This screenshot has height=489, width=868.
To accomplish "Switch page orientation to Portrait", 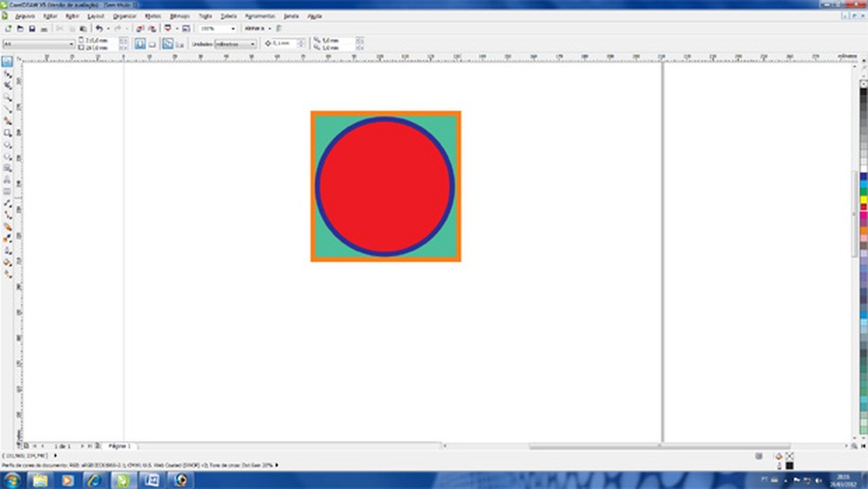I will [x=139, y=43].
